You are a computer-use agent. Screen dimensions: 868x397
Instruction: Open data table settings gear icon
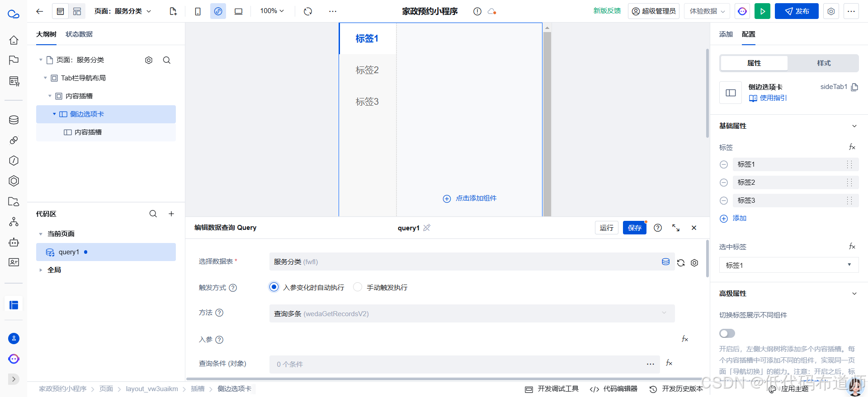(x=694, y=262)
